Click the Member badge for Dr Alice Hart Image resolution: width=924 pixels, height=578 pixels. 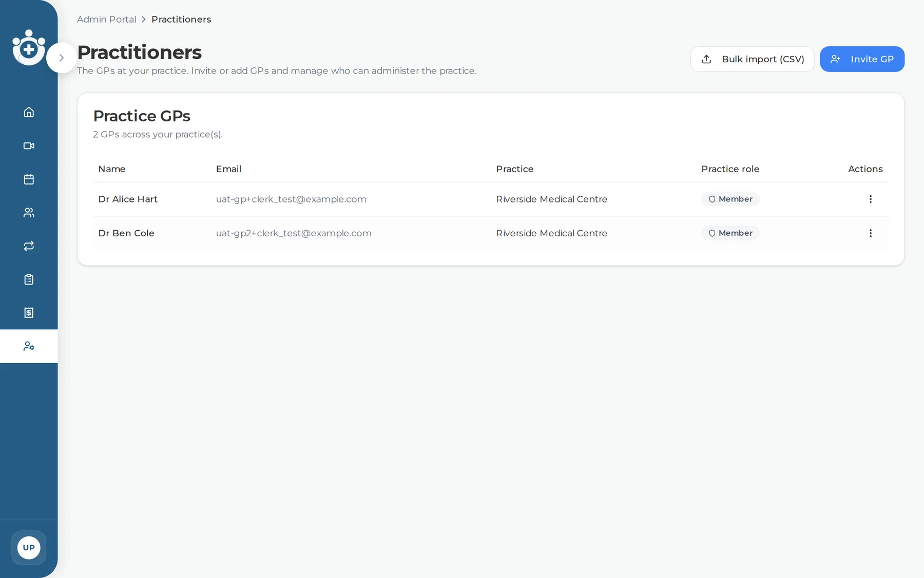[730, 199]
